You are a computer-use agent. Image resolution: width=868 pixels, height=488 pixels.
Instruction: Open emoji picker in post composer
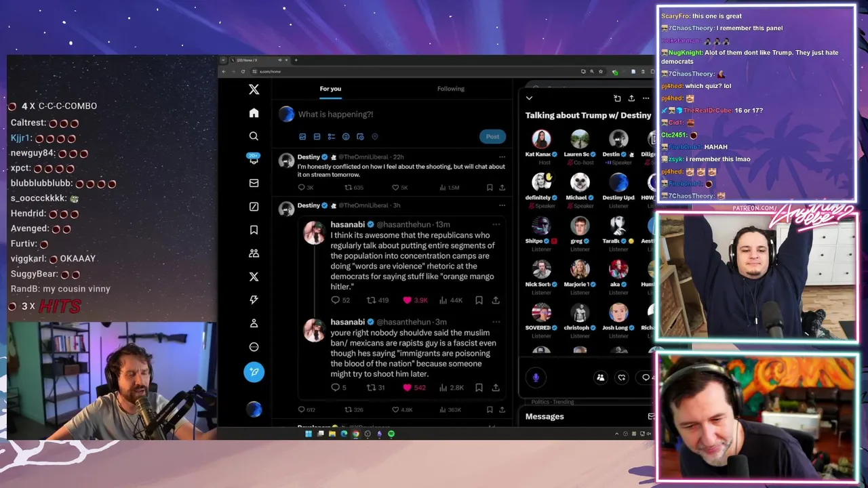coord(346,136)
